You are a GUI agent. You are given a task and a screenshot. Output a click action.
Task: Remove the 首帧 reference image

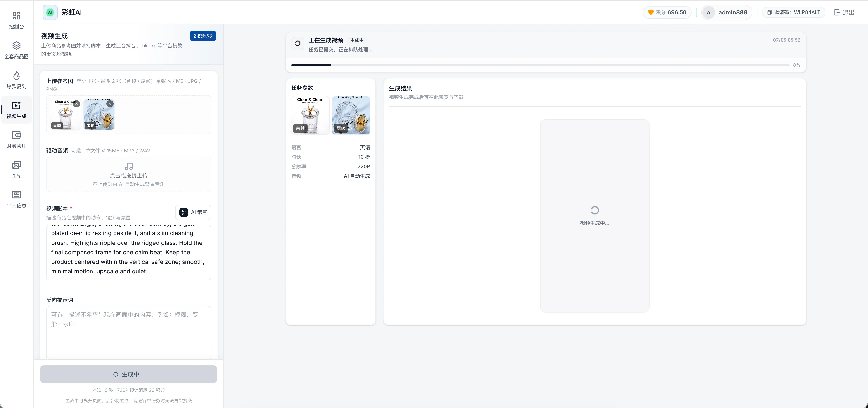pos(77,104)
